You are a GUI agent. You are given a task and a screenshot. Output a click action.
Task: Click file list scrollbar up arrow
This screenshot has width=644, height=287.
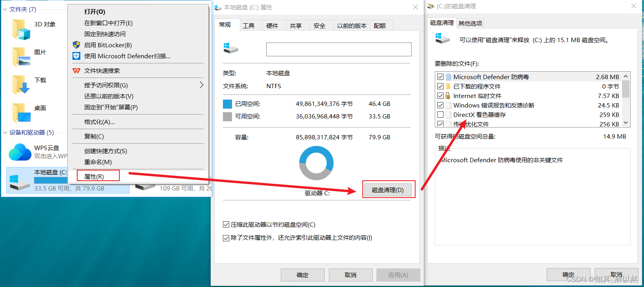626,76
